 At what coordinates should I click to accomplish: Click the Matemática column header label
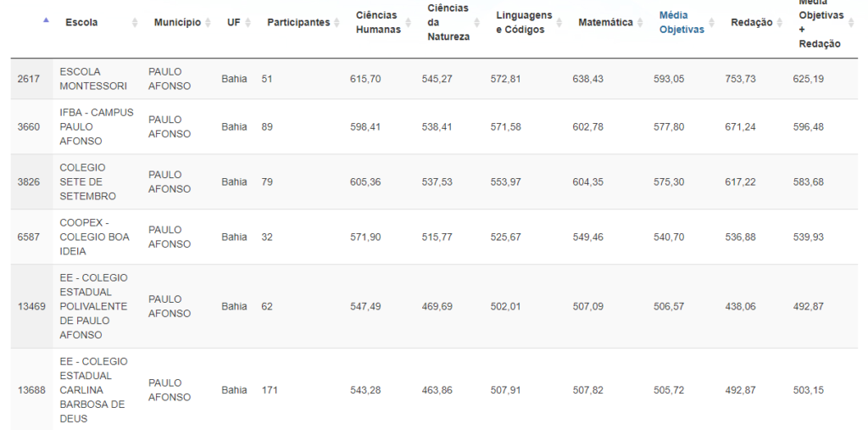(604, 23)
